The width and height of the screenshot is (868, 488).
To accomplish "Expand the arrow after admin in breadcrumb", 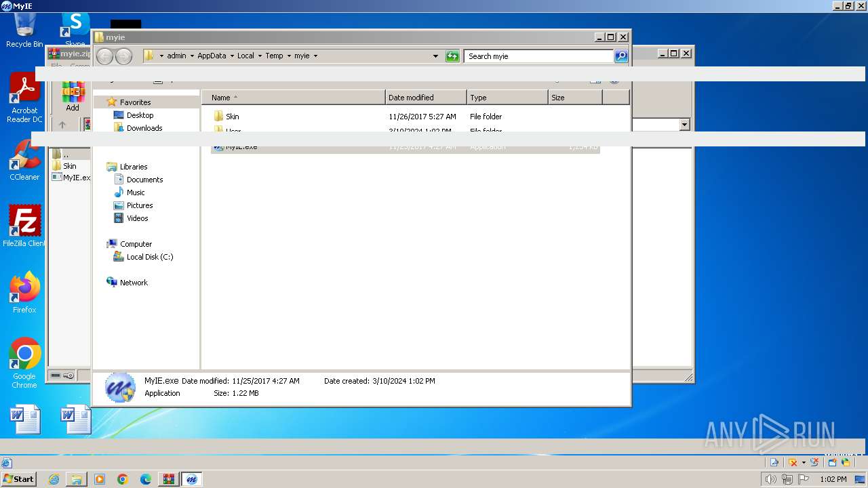I will click(192, 56).
